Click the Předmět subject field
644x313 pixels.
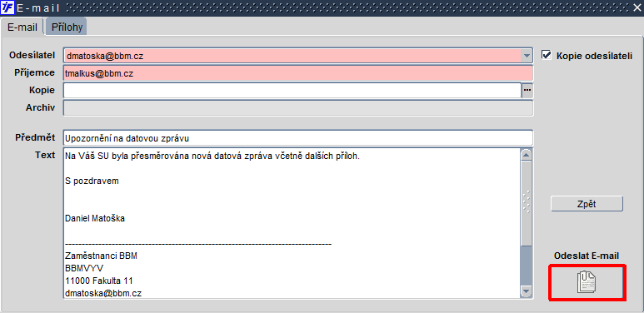coord(298,138)
